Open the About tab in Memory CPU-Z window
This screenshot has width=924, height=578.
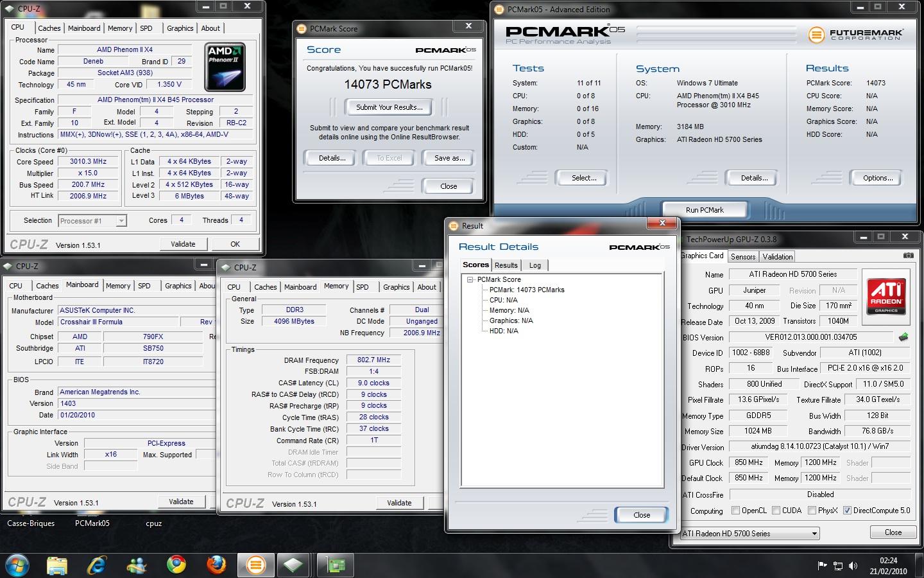427,287
